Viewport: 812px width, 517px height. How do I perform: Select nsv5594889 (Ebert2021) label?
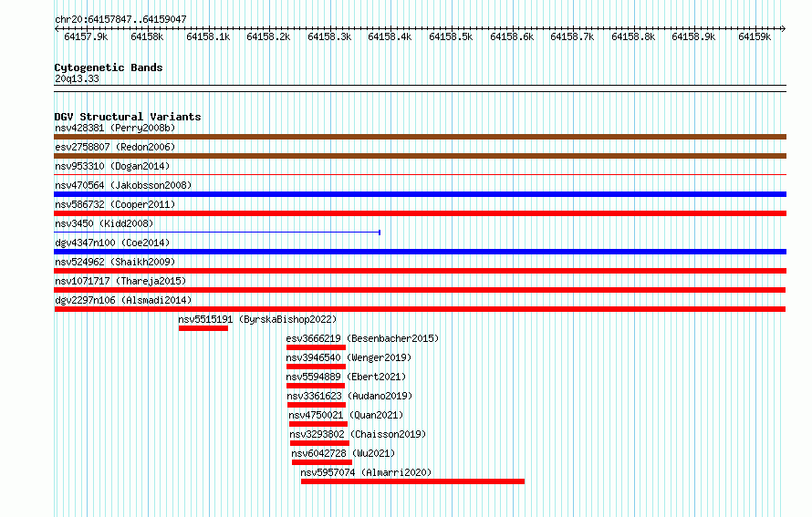tap(346, 377)
